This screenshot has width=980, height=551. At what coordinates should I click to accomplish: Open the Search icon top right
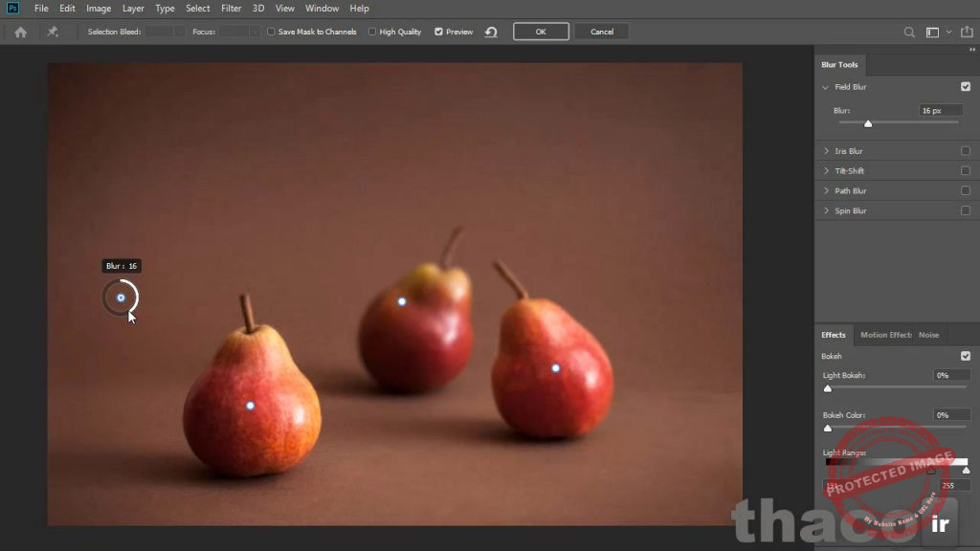(908, 32)
